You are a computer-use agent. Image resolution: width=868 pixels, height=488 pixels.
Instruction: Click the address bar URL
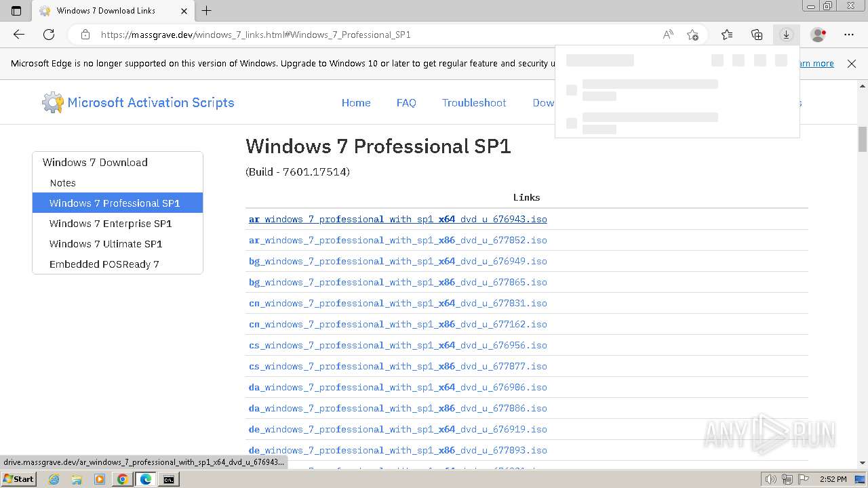[x=256, y=35]
